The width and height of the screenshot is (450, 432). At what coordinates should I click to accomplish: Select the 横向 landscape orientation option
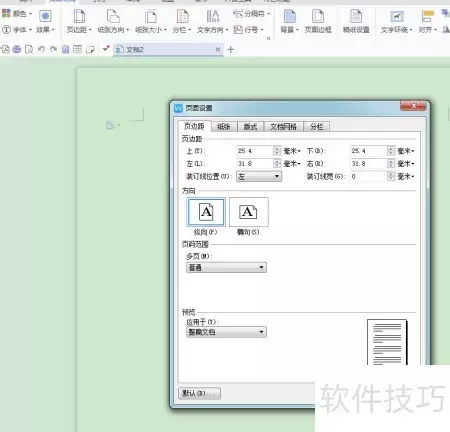(x=249, y=212)
